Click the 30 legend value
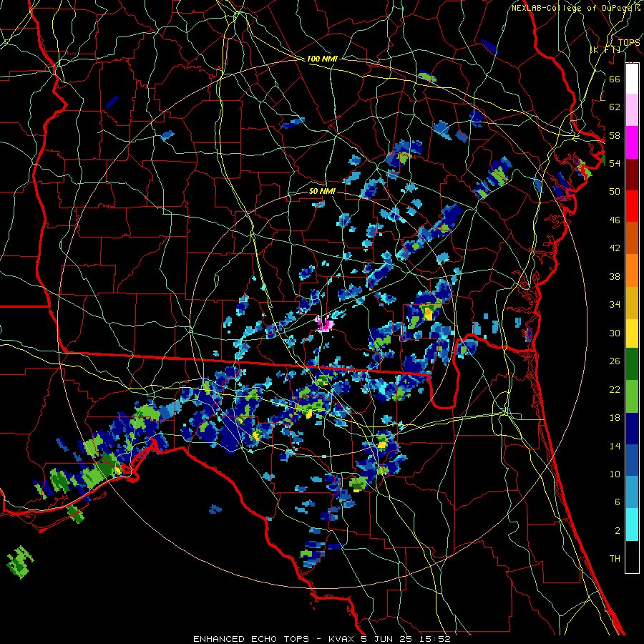The width and height of the screenshot is (644, 644). [x=615, y=333]
